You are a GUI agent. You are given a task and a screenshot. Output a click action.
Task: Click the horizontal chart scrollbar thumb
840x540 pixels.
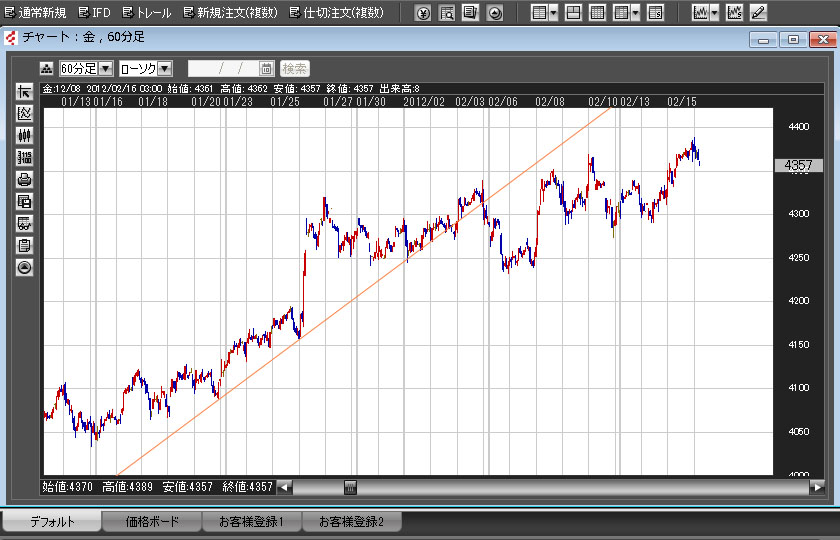point(350,487)
